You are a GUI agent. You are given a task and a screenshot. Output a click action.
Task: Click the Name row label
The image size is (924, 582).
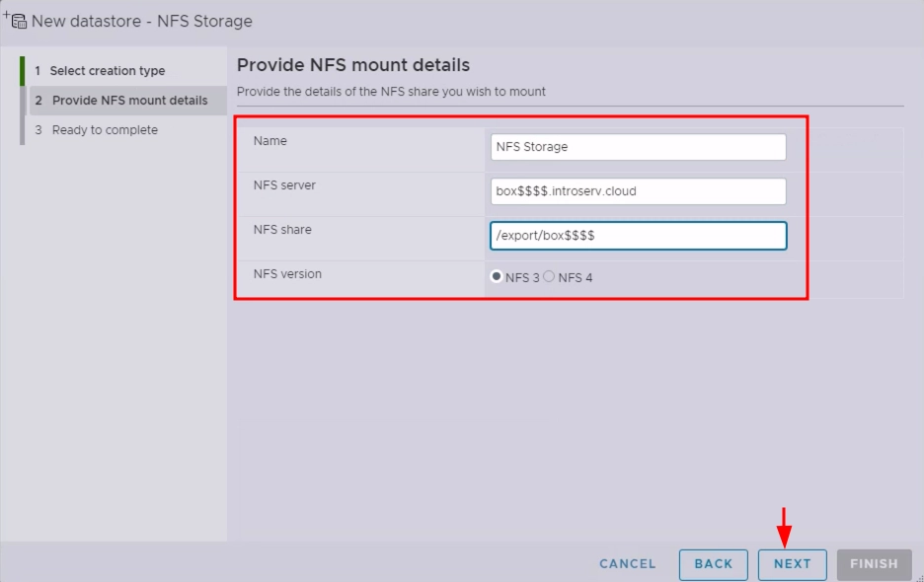point(270,141)
